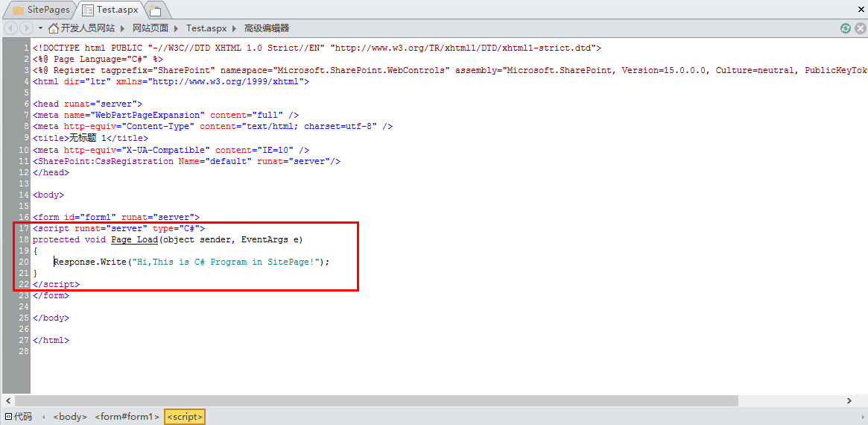Image resolution: width=868 pixels, height=425 pixels.
Task: Click the </script> closing tag
Action: pyautogui.click(x=56, y=285)
